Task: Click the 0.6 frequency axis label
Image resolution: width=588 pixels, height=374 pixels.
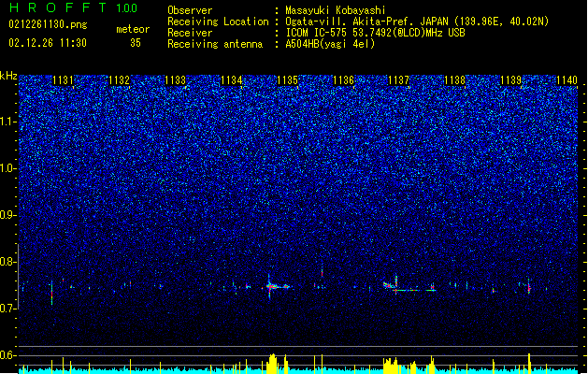Action: point(7,355)
